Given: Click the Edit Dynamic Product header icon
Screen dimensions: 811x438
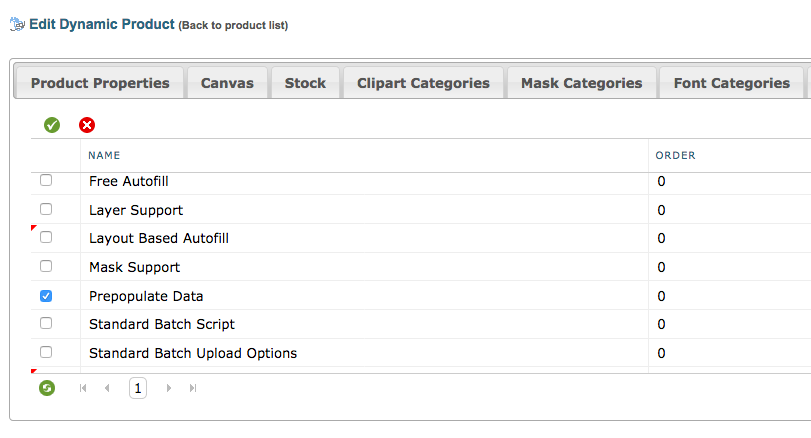Looking at the screenshot, I should [x=17, y=24].
